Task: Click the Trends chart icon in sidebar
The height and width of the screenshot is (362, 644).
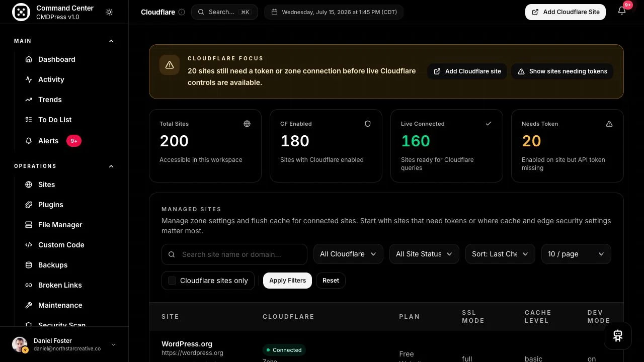Action: tap(29, 100)
